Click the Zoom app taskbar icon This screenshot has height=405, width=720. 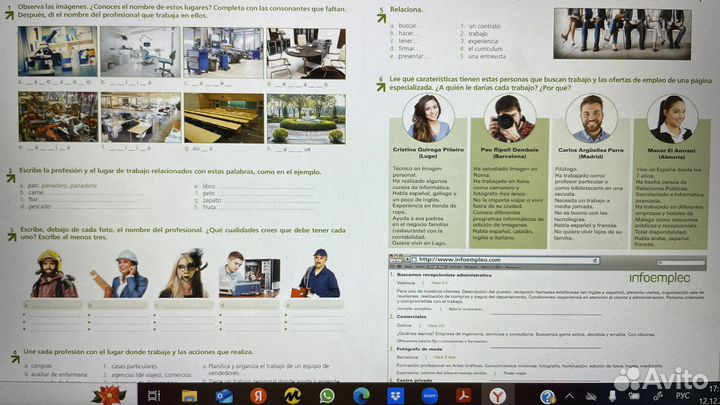[430, 396]
